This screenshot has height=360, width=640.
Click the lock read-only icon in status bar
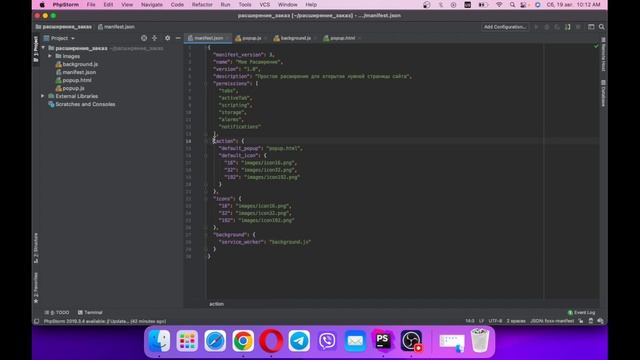pos(581,321)
